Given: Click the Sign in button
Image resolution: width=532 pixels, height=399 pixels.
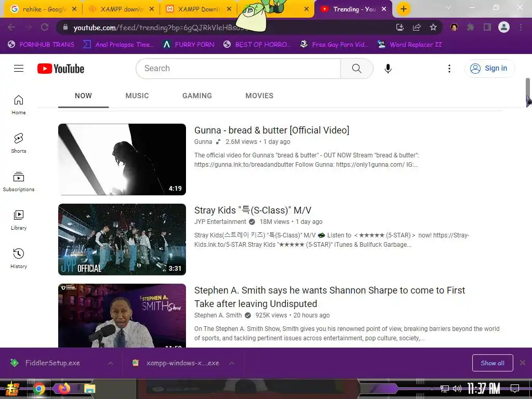Looking at the screenshot, I should pos(489,68).
